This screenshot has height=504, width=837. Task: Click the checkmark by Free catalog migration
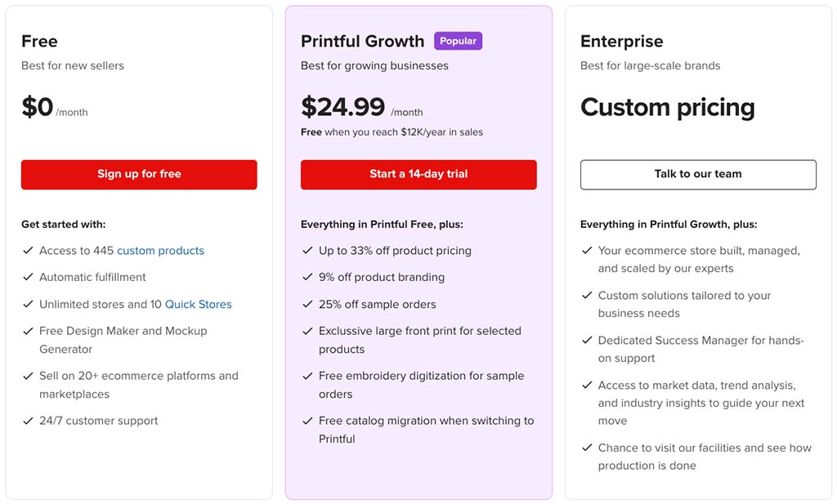tap(307, 421)
